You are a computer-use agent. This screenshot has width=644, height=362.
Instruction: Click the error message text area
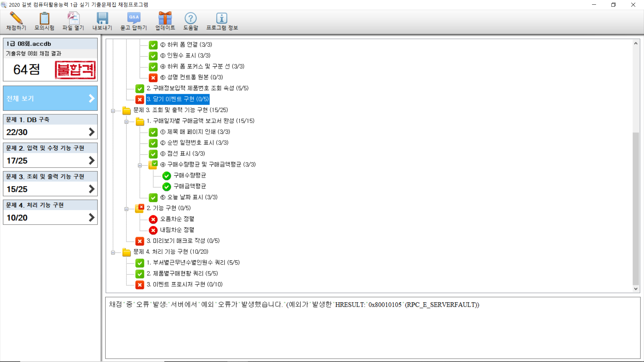(372, 328)
